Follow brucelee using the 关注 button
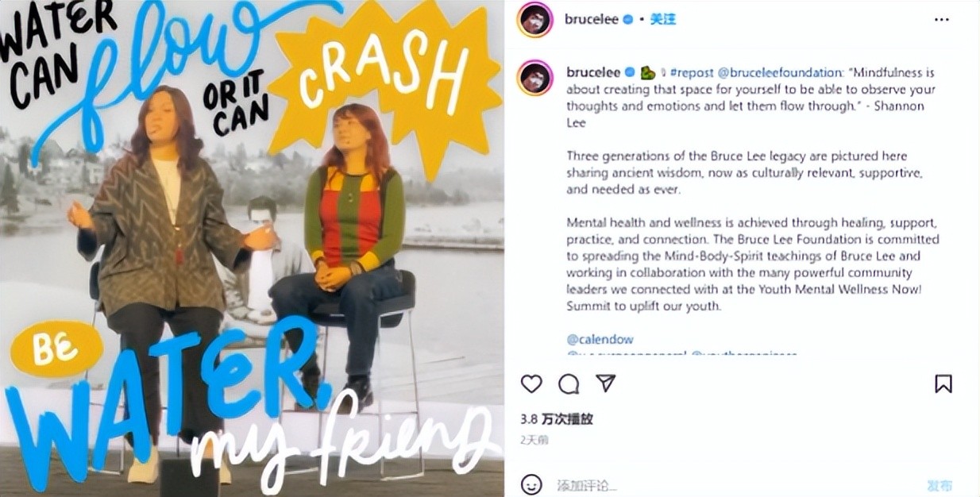 (x=662, y=19)
